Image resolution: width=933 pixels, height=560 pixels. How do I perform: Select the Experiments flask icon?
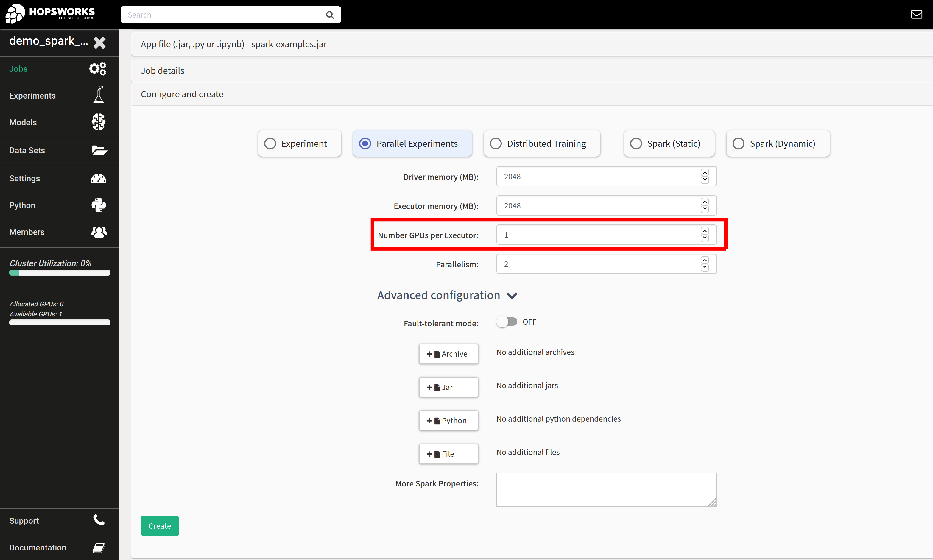click(99, 95)
